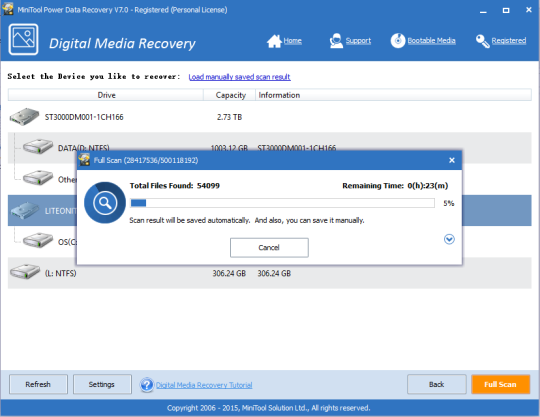Click the Remaining Time value

click(427, 186)
